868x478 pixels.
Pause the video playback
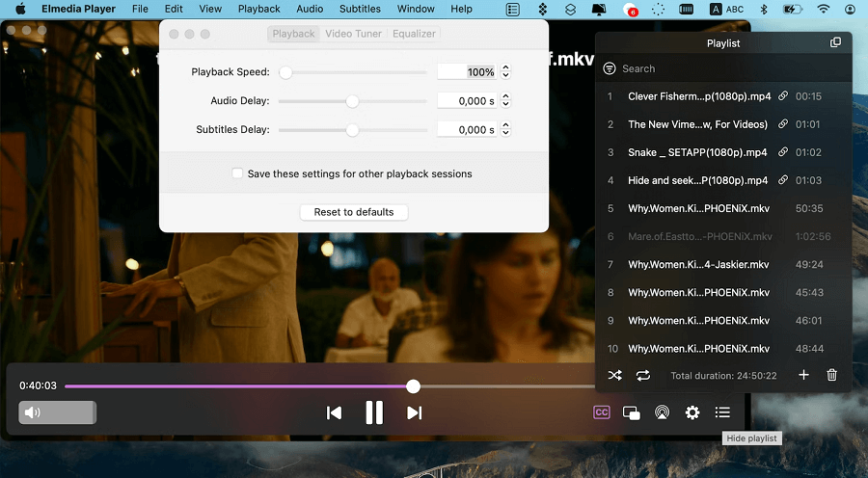[x=374, y=412]
